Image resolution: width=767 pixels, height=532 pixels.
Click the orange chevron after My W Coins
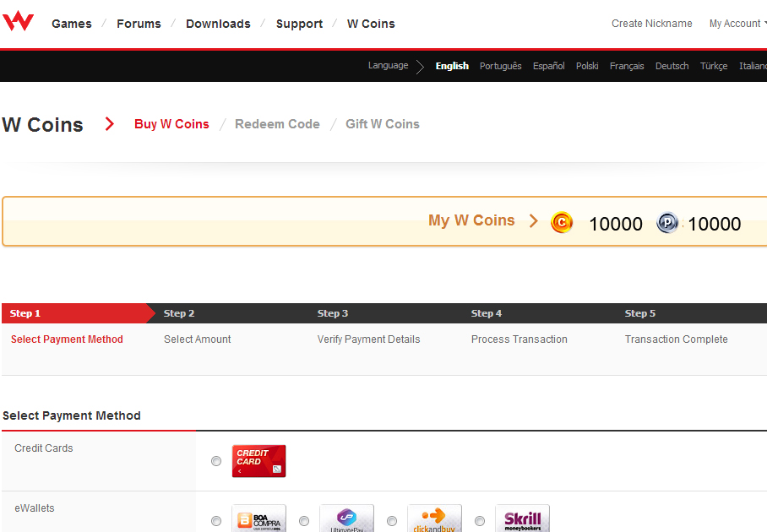tap(534, 221)
